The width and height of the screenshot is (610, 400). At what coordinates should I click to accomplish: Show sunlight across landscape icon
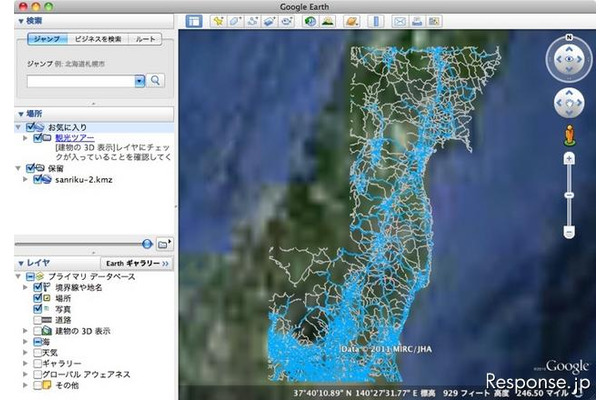tap(328, 21)
